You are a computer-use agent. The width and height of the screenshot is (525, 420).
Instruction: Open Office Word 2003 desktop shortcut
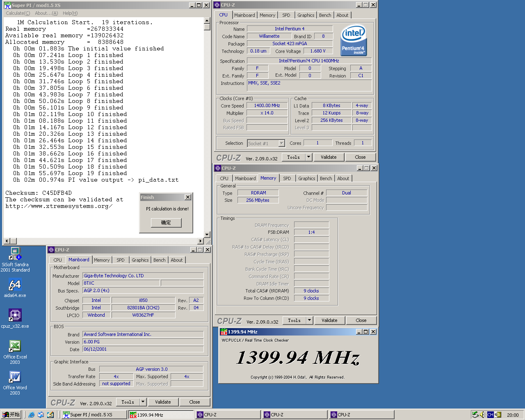tap(15, 383)
